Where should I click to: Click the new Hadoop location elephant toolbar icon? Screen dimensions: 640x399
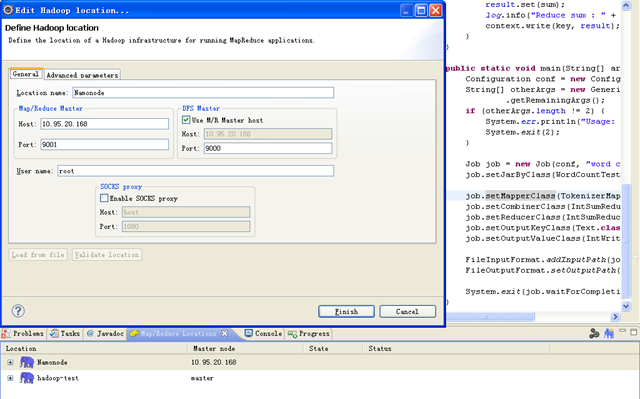coord(609,333)
